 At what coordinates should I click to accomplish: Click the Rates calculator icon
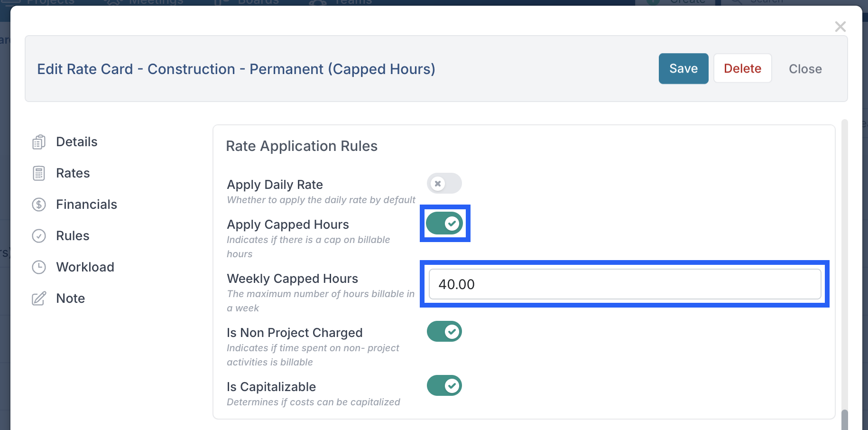tap(39, 173)
